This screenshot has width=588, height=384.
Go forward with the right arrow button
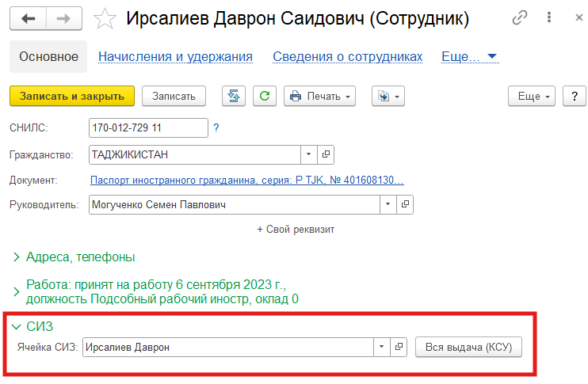(64, 18)
